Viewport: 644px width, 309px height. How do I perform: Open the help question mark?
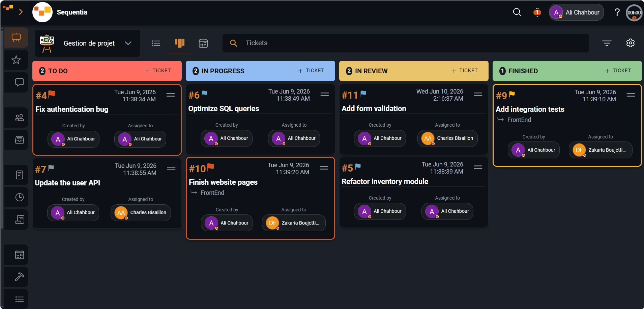(x=617, y=12)
